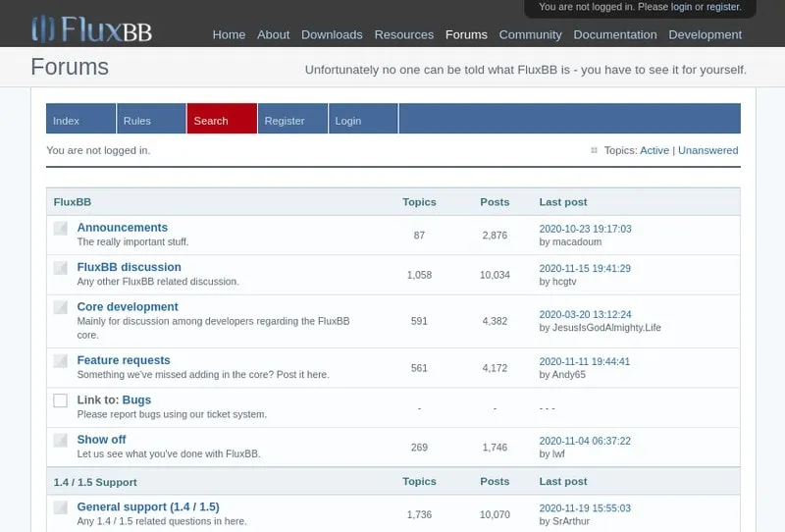Click the General support forum status icon
Image resolution: width=785 pixels, height=532 pixels.
point(61,508)
